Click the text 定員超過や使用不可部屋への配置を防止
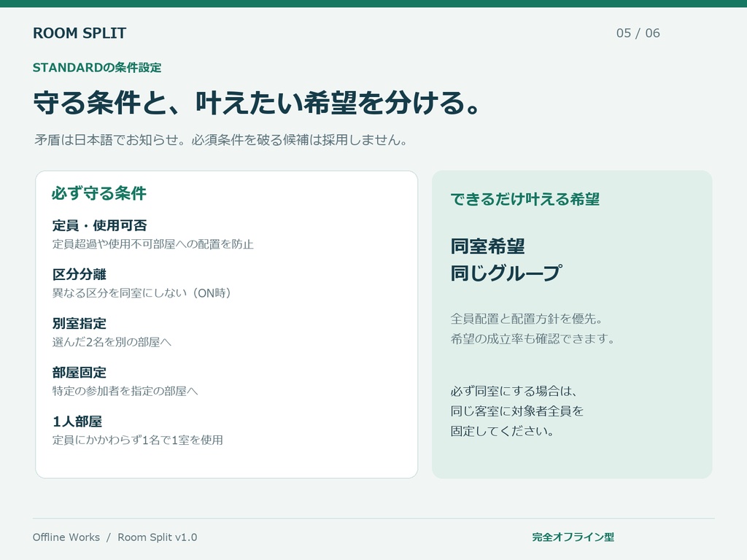The width and height of the screenshot is (747, 560). 153,244
